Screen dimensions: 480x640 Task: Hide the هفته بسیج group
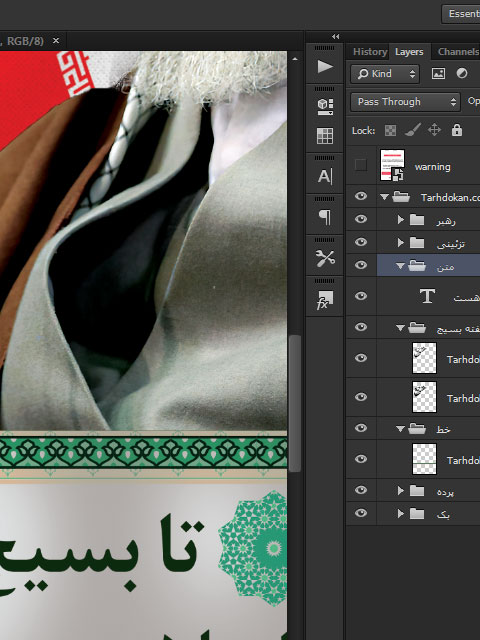click(x=361, y=327)
